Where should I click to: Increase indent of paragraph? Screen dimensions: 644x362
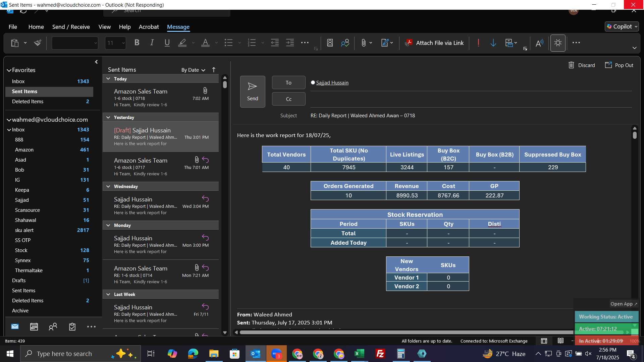coord(290,43)
